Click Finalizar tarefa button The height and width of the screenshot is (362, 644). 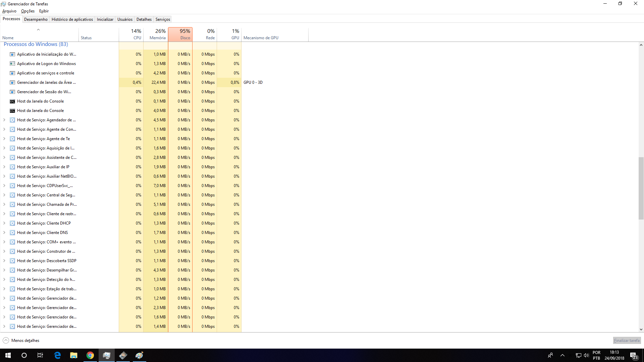(x=627, y=341)
